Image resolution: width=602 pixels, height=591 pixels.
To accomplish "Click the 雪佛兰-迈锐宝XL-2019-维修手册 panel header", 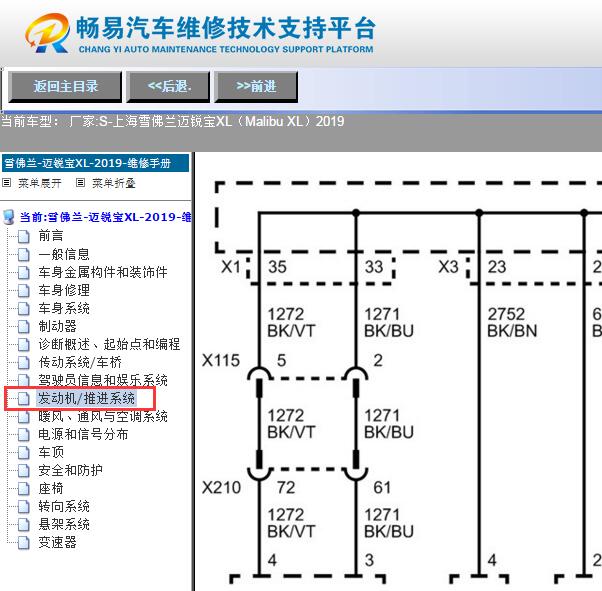I will [95, 163].
